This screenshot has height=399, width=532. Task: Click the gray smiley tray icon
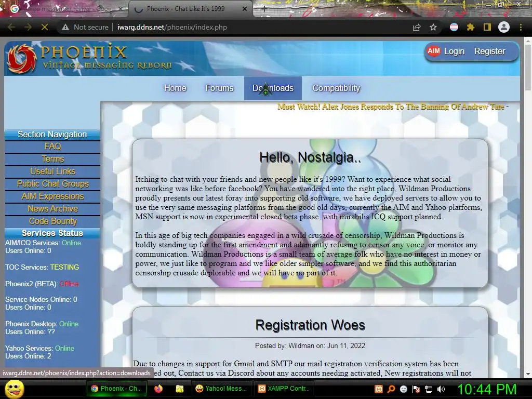pyautogui.click(x=403, y=389)
